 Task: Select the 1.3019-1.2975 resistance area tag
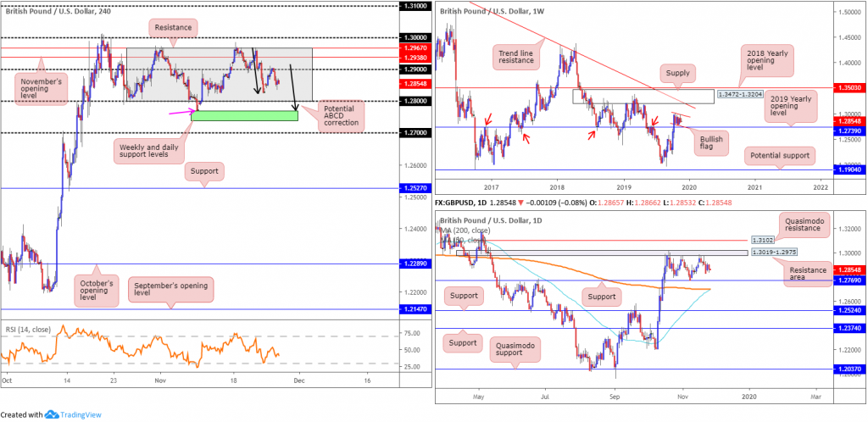point(775,253)
